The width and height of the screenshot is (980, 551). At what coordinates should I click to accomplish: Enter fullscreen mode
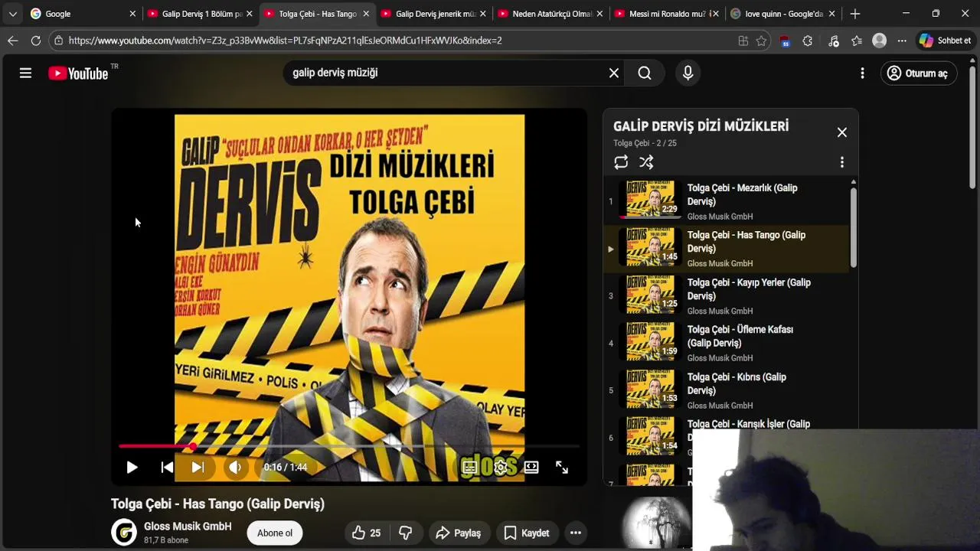tap(562, 467)
